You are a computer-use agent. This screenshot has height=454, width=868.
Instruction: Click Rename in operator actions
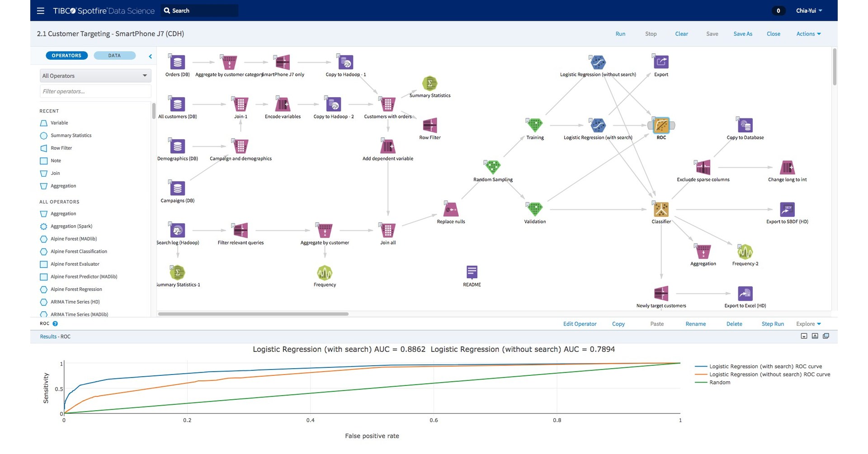tap(695, 324)
